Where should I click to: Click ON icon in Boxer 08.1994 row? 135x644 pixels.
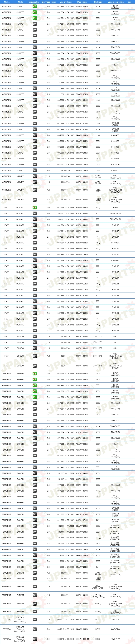(35, 432)
